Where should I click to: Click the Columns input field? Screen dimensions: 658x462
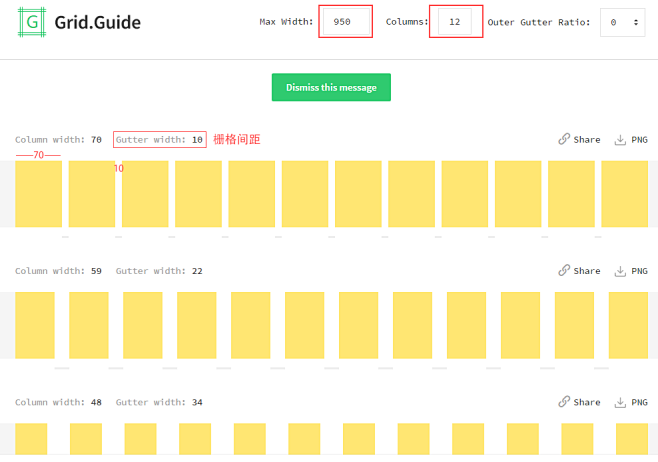pos(454,22)
